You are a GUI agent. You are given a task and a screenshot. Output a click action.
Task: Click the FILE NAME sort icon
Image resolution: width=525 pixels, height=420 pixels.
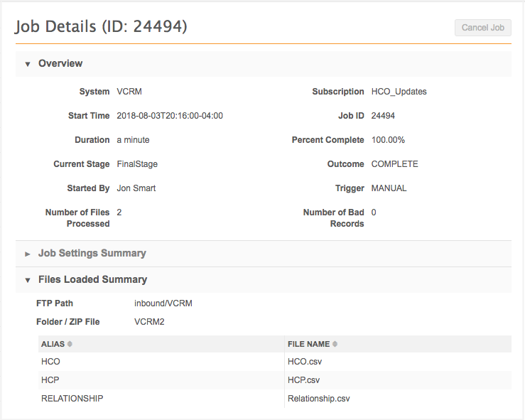click(x=335, y=344)
